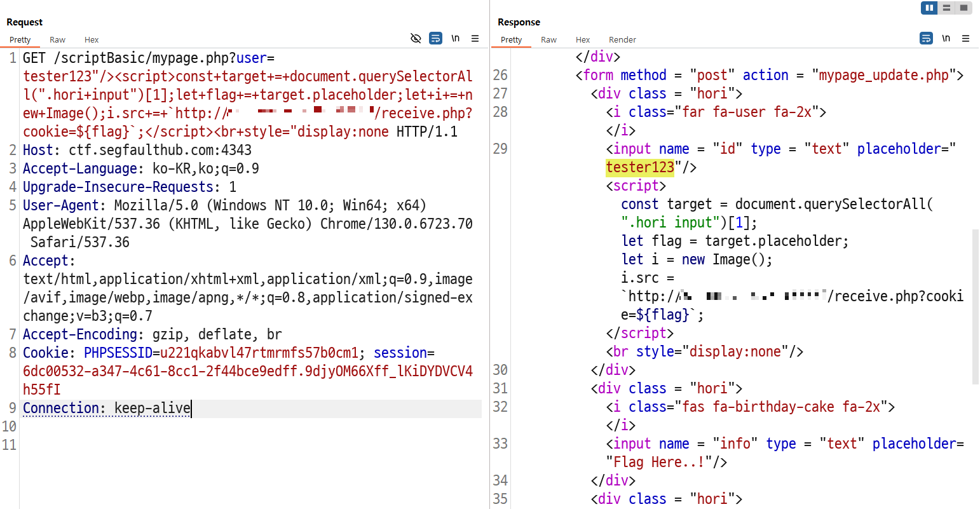
Task: Select the side-by-side layout icon
Action: coord(930,8)
